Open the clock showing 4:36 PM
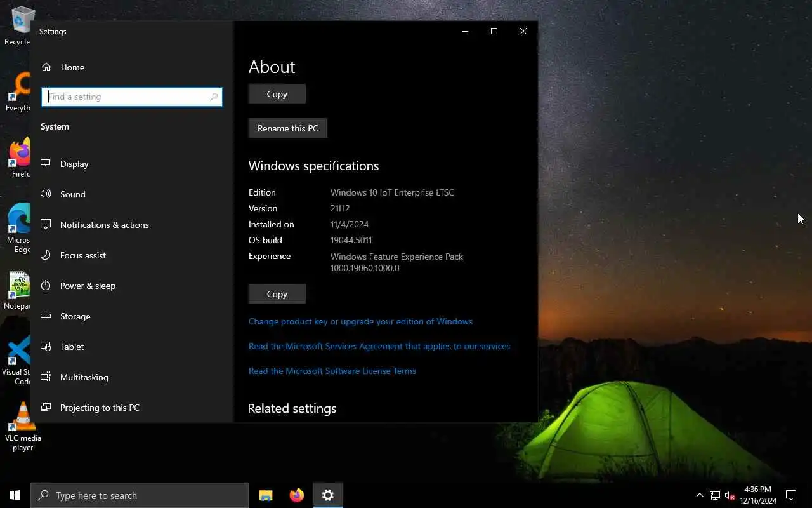Screen dimensions: 812x508 click(x=757, y=495)
